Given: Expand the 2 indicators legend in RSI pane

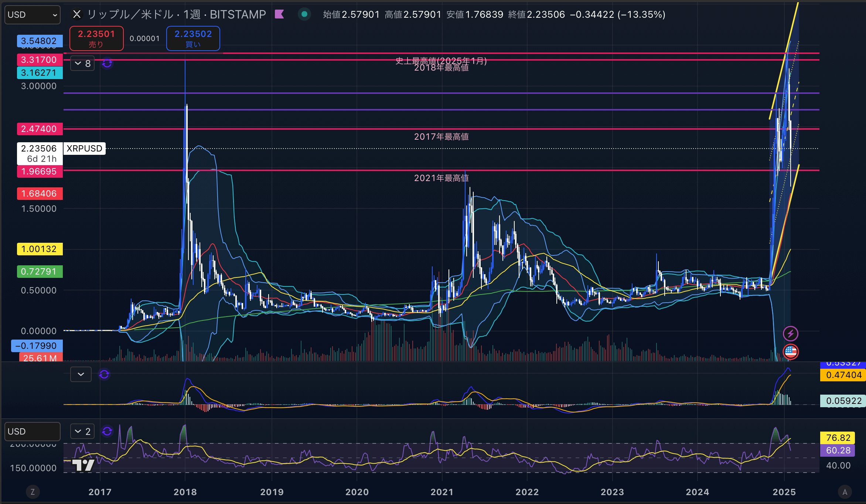Looking at the screenshot, I should coord(82,431).
